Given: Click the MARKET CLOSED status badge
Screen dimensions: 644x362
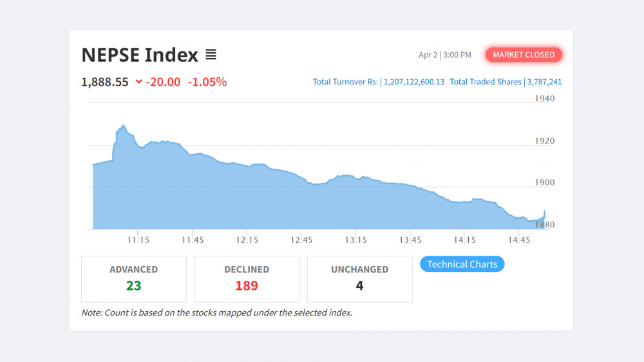Looking at the screenshot, I should (x=524, y=55).
